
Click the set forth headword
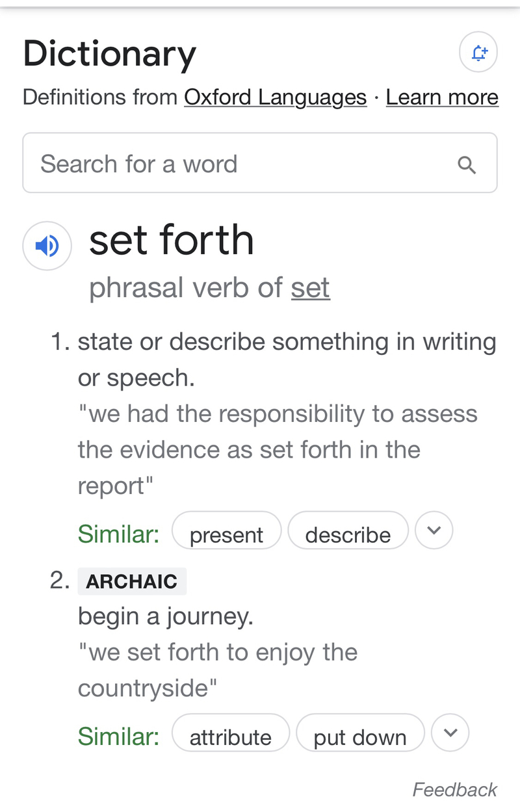pos(171,241)
